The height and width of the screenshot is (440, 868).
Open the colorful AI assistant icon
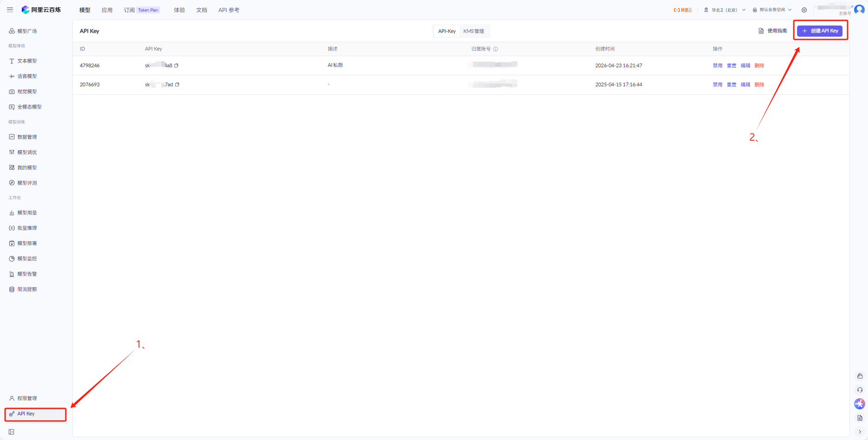click(860, 404)
